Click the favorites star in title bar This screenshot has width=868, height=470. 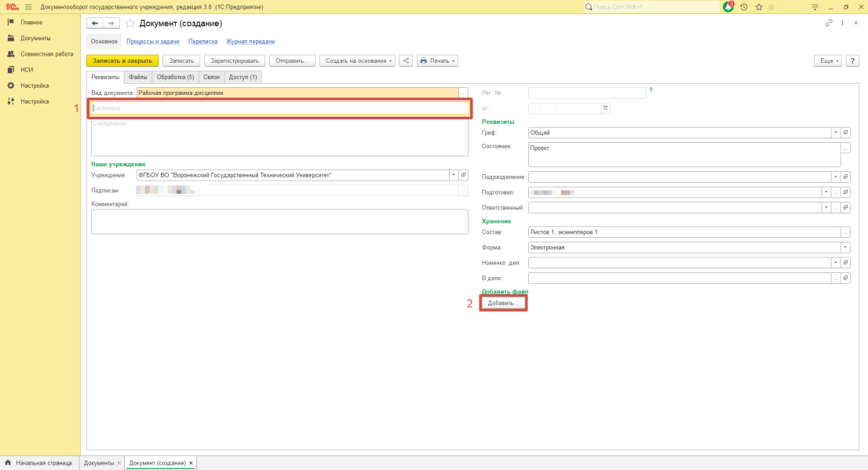759,6
